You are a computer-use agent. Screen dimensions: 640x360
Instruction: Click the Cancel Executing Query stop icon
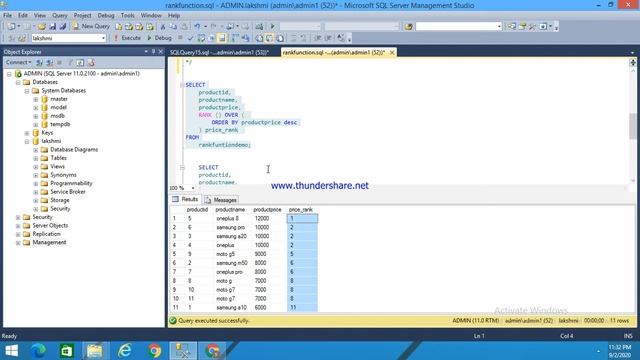[180, 38]
